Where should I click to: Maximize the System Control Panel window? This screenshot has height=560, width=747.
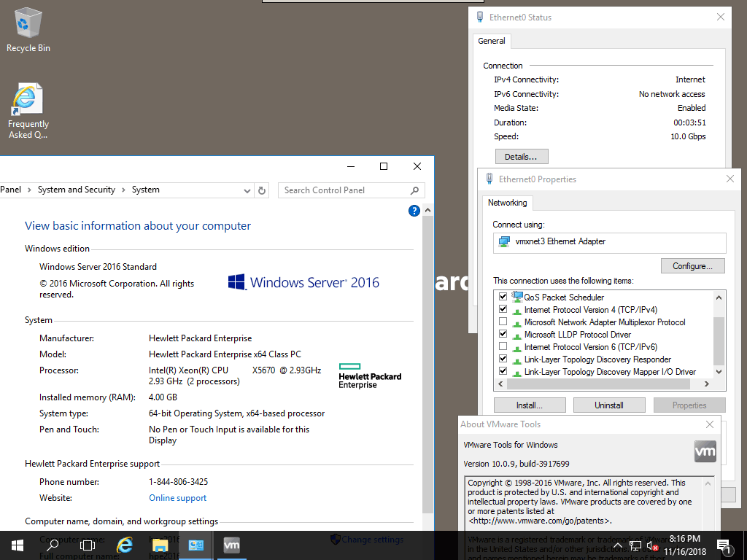[x=384, y=166]
